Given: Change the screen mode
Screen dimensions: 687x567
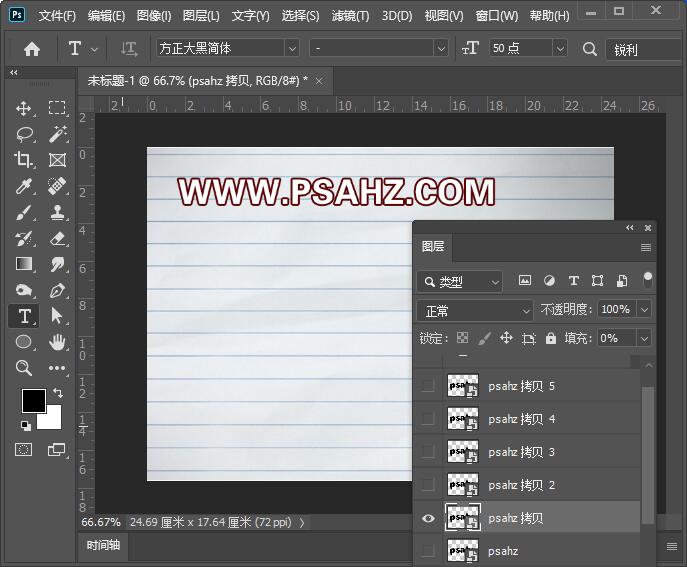Looking at the screenshot, I should tap(57, 450).
